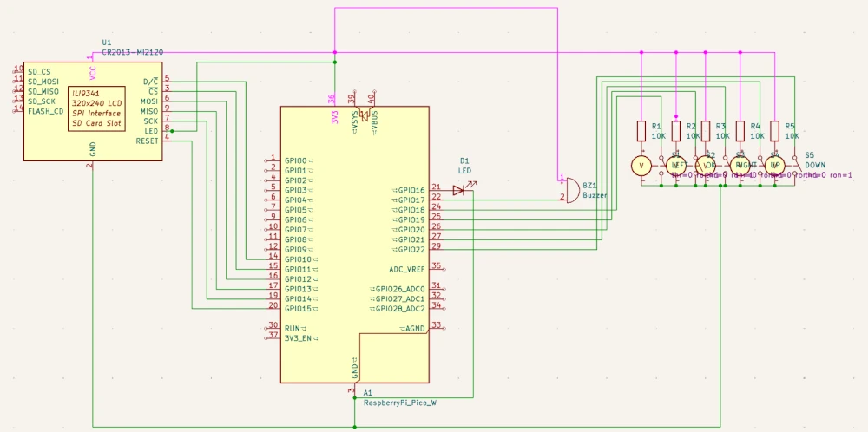Click the U1 reference designator

pyautogui.click(x=106, y=43)
